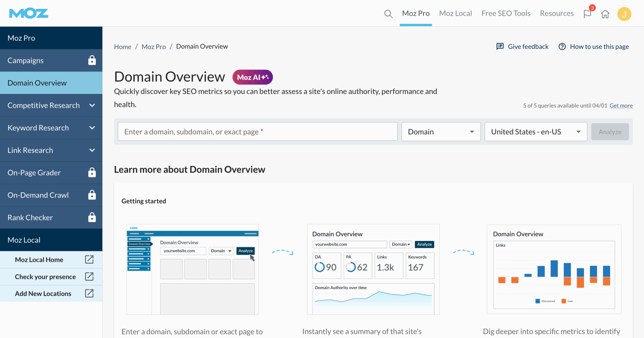644x338 pixels.
Task: Click the Moz logo
Action: [29, 14]
